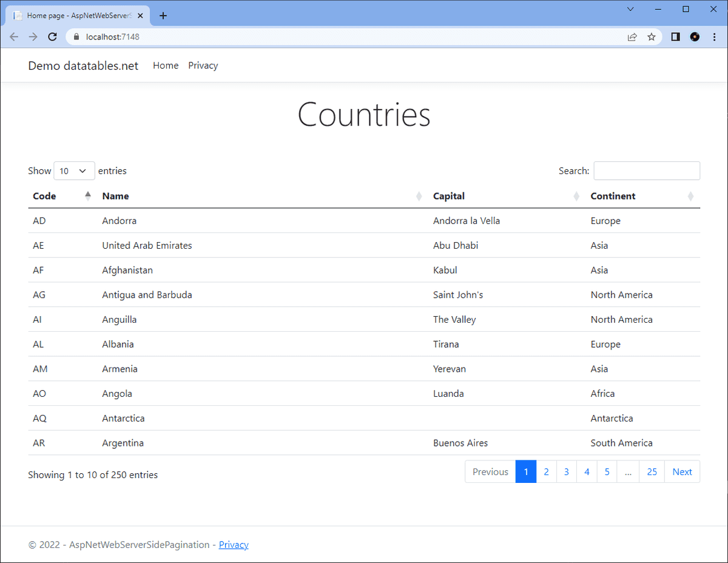Open a new tab with the plus icon
This screenshot has height=563, width=728.
[x=163, y=15]
